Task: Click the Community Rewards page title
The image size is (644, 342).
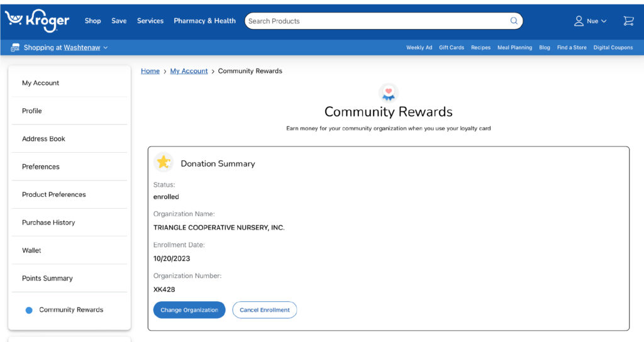Action: click(x=389, y=112)
